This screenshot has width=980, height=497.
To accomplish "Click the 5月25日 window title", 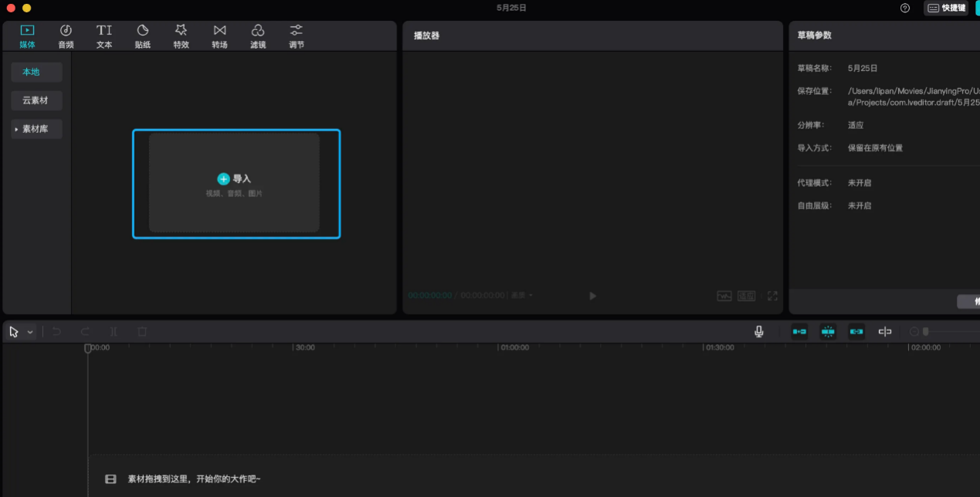I will click(511, 8).
